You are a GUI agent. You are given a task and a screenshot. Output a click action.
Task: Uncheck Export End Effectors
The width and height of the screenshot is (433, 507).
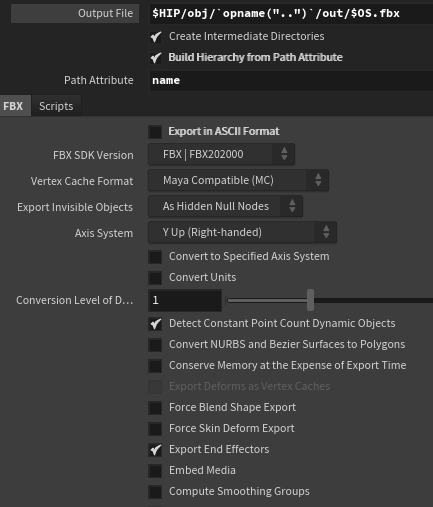[155, 450]
